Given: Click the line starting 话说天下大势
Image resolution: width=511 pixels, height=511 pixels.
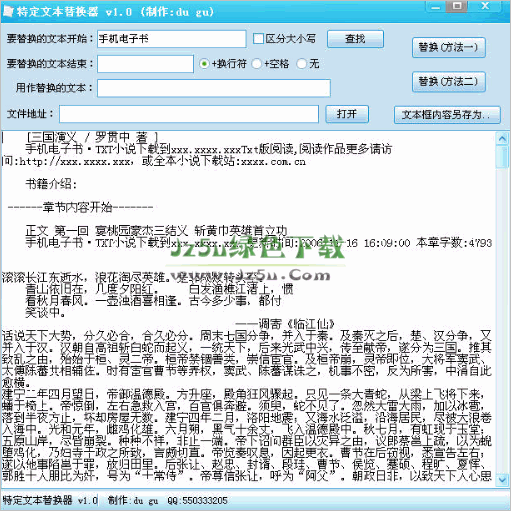Looking at the screenshot, I should coord(247,336).
